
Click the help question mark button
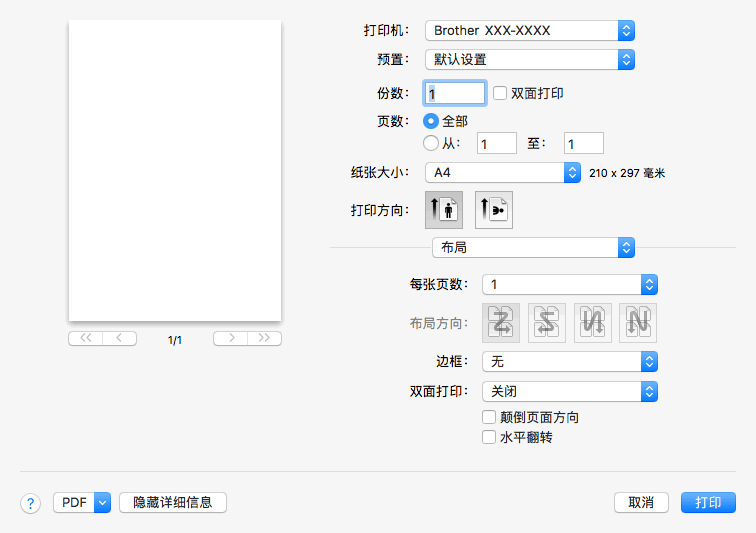30,503
